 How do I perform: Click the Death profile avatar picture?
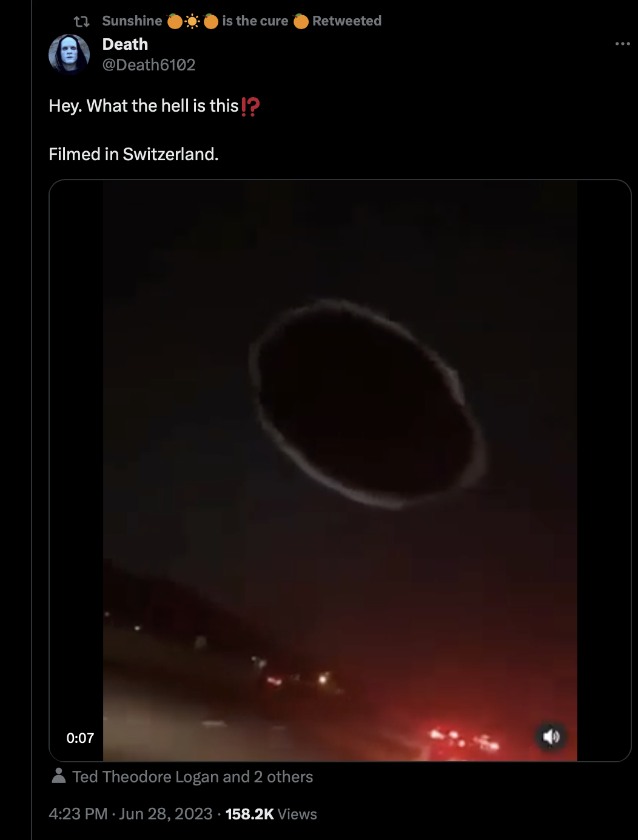(x=69, y=54)
